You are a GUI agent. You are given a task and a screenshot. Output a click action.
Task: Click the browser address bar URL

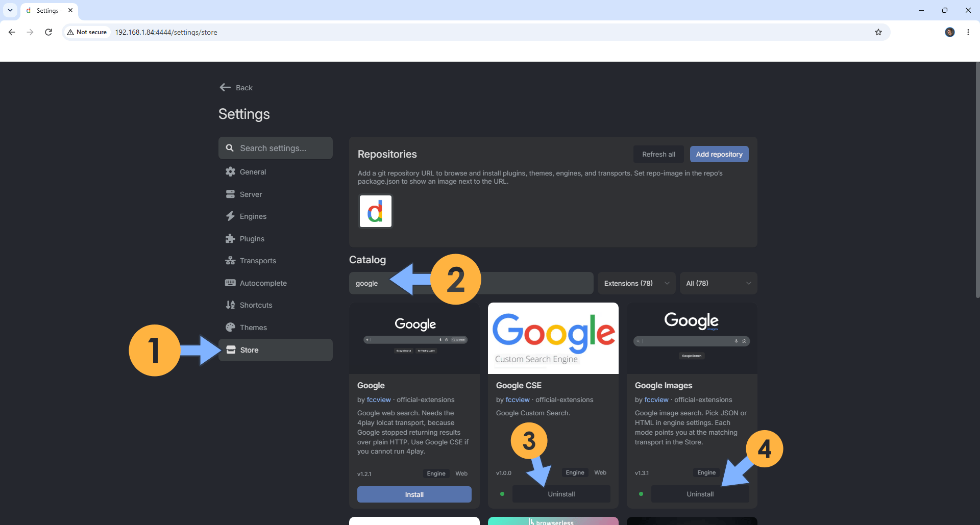(166, 32)
